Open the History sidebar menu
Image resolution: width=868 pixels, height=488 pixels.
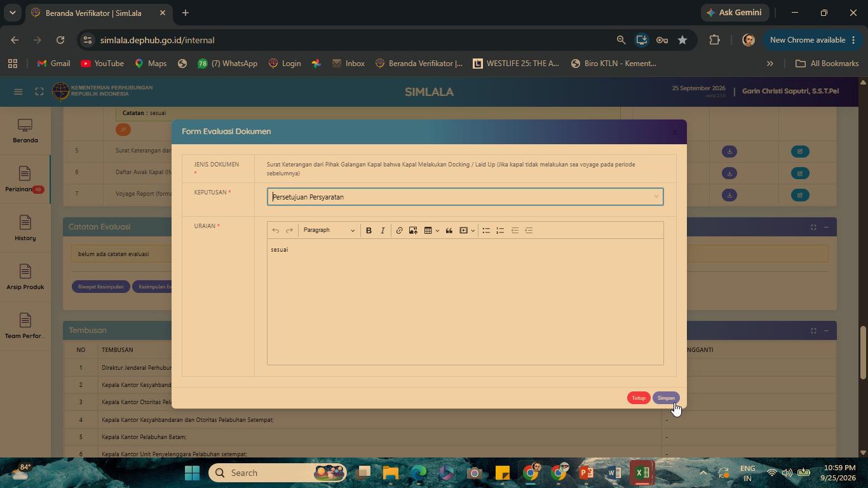tap(25, 229)
